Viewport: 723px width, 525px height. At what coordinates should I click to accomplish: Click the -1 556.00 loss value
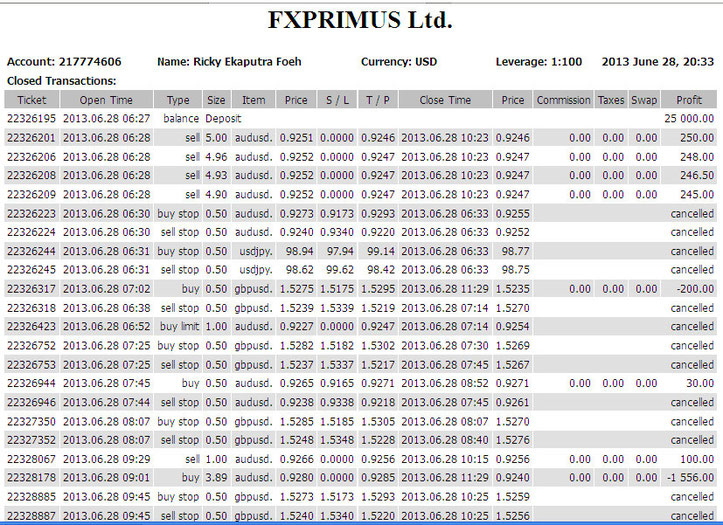[x=691, y=478]
